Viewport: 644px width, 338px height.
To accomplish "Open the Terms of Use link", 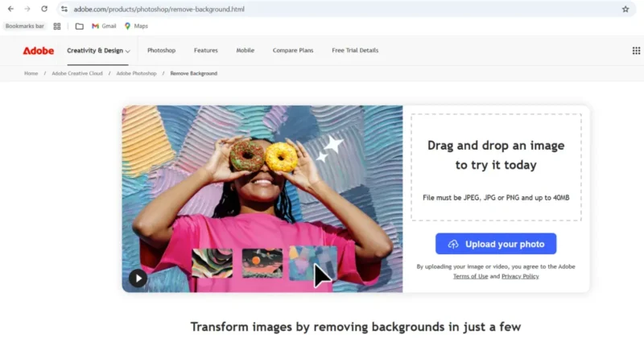I will [470, 276].
